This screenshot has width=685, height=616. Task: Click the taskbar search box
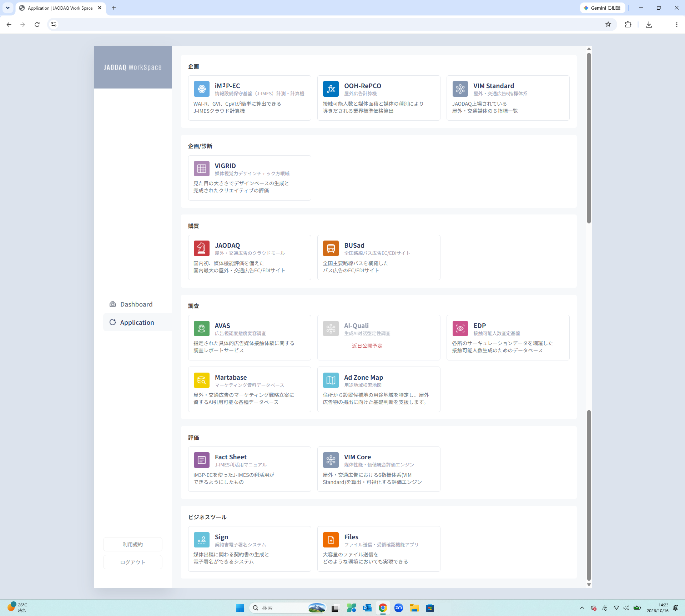click(288, 608)
